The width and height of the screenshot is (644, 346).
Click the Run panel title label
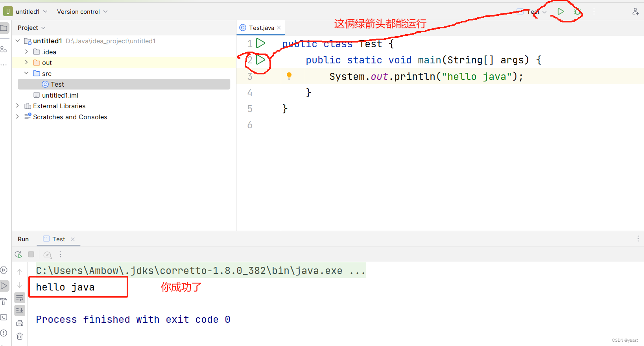(x=23, y=239)
